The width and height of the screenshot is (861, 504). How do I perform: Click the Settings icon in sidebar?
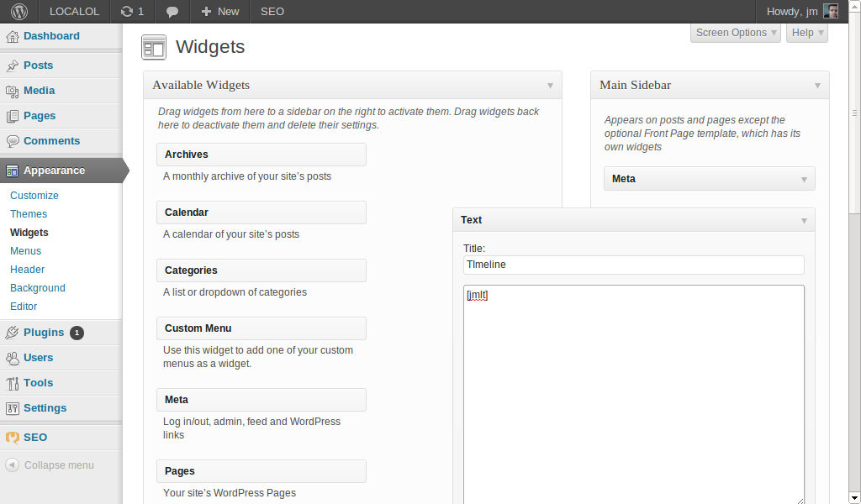pos(12,408)
